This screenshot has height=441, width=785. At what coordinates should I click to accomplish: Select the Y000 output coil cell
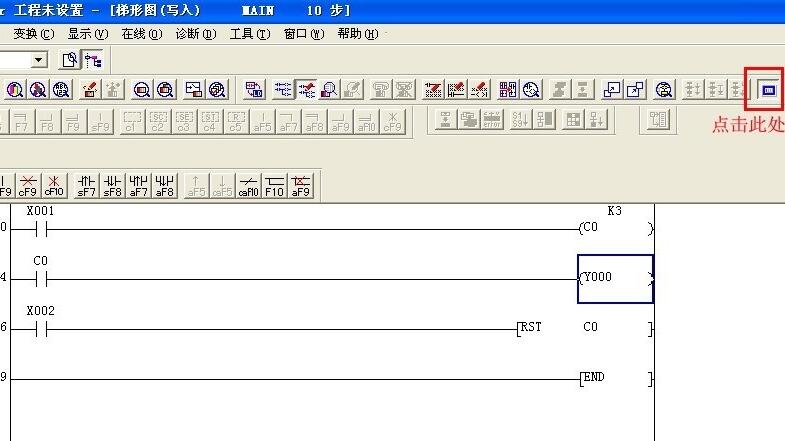[x=615, y=278]
